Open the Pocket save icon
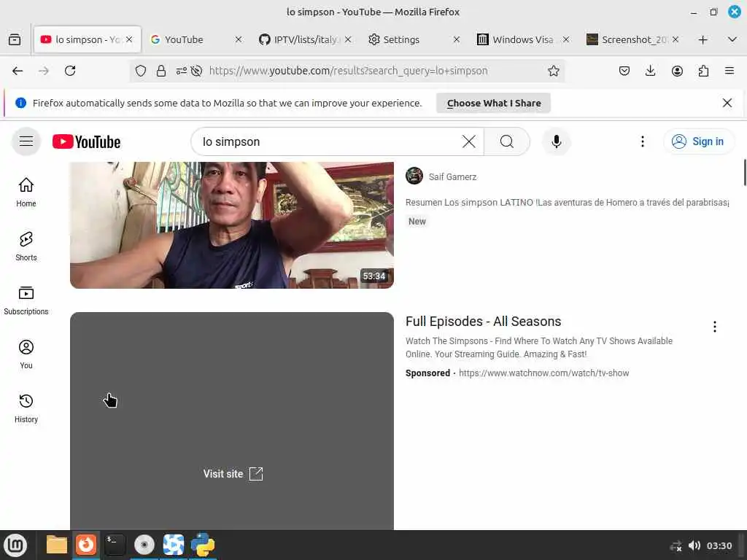This screenshot has width=747, height=560. [624, 71]
